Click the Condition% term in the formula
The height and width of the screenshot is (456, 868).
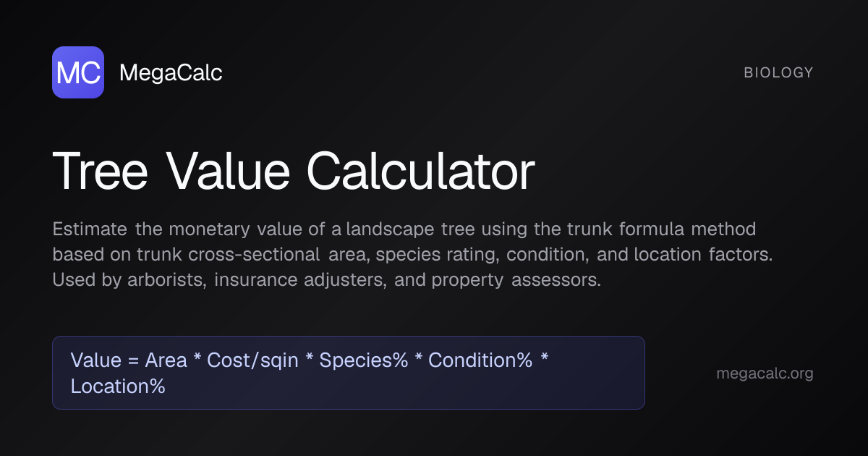(x=480, y=360)
